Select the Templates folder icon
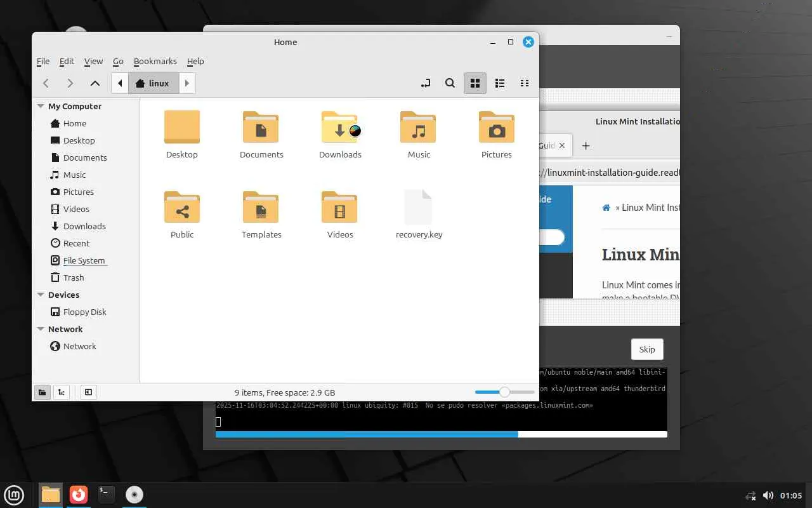 pos(261,207)
